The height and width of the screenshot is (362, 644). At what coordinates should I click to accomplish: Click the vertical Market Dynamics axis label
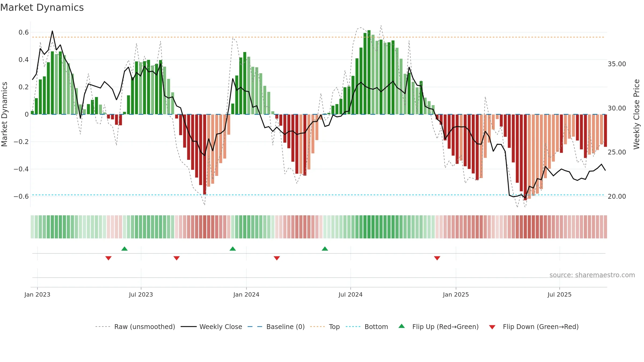[4, 114]
